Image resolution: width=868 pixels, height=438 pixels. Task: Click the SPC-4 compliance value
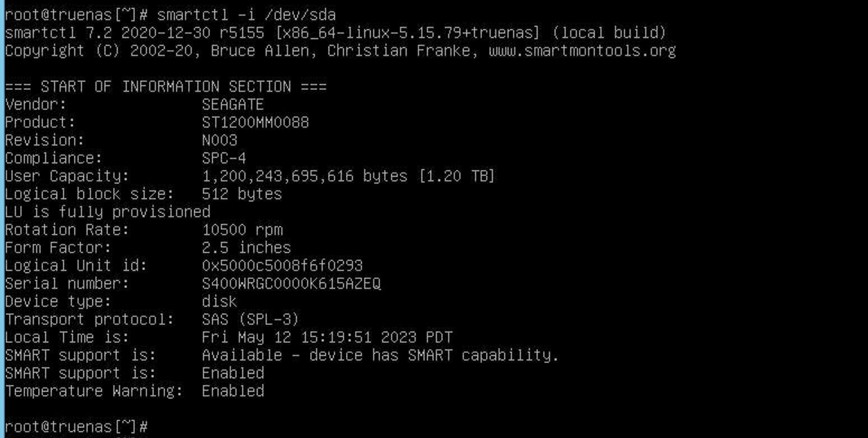(224, 159)
